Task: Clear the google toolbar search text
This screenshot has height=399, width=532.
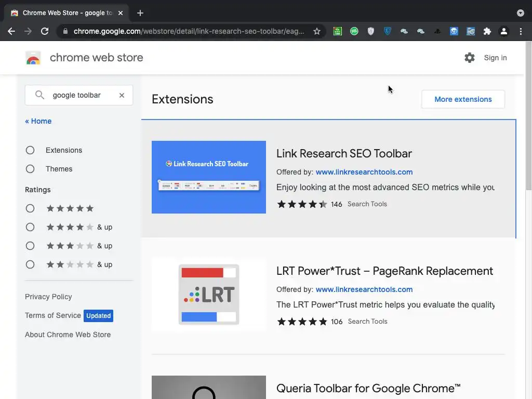Action: 122,96
